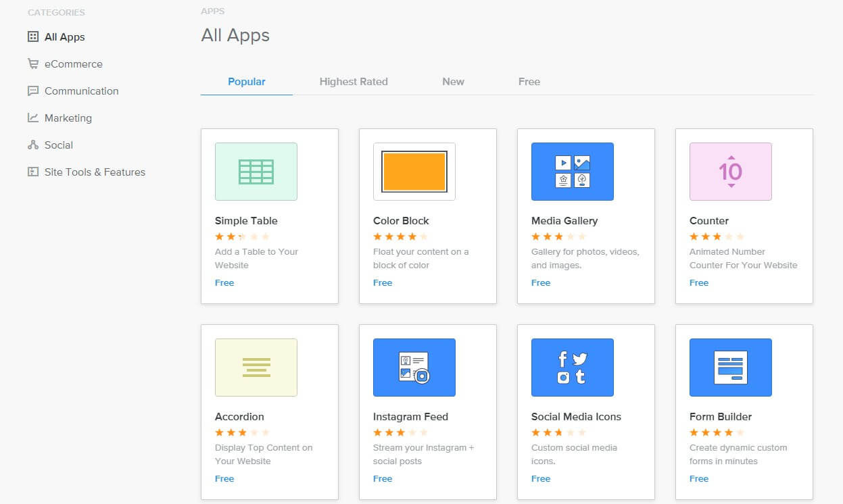The image size is (843, 504).
Task: Open the New apps tab
Action: pyautogui.click(x=453, y=81)
